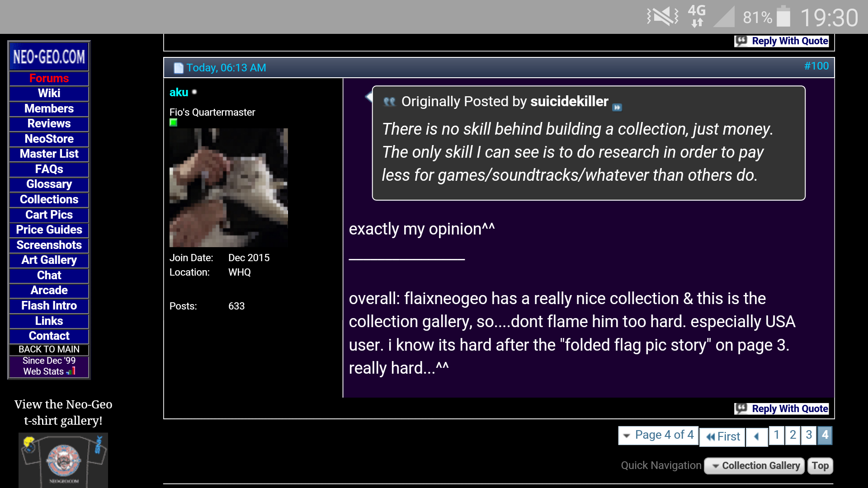The width and height of the screenshot is (868, 488).
Task: Select the Master List sidebar link
Action: (x=49, y=154)
